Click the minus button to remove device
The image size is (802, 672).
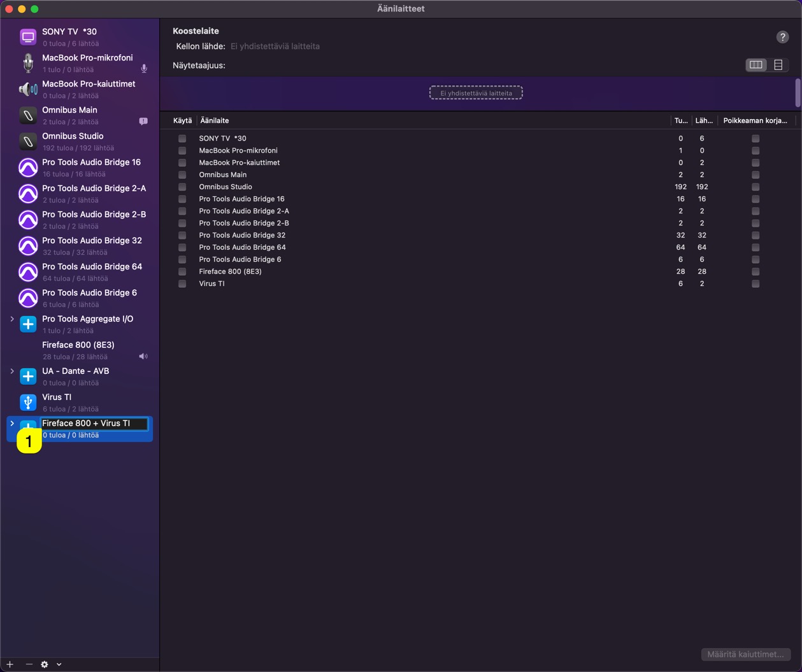point(29,664)
